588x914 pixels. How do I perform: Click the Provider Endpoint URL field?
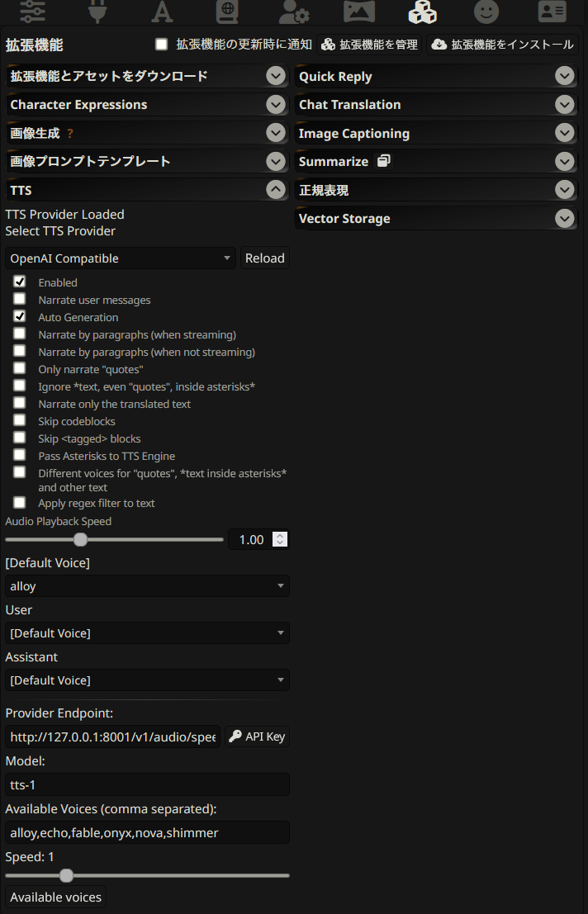113,736
